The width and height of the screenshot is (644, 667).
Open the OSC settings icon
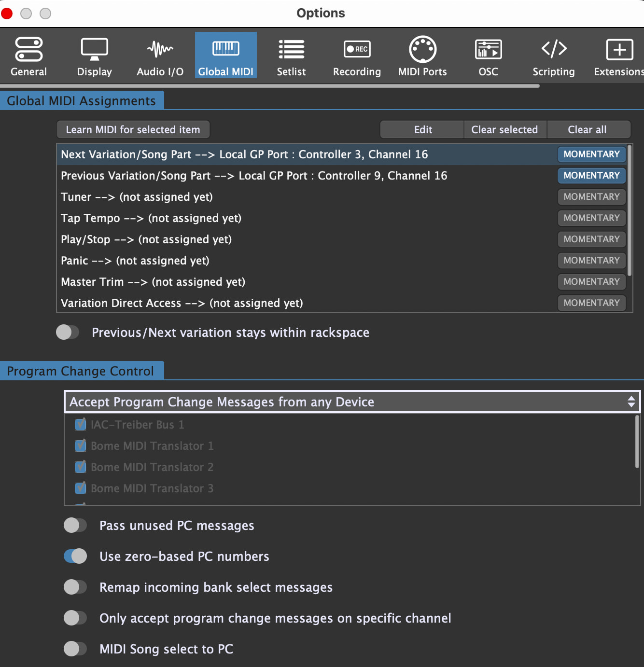(x=488, y=49)
